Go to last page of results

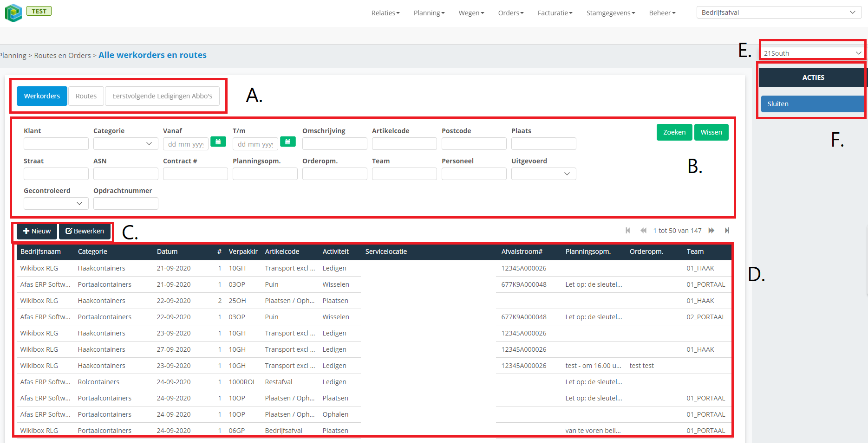tap(727, 231)
